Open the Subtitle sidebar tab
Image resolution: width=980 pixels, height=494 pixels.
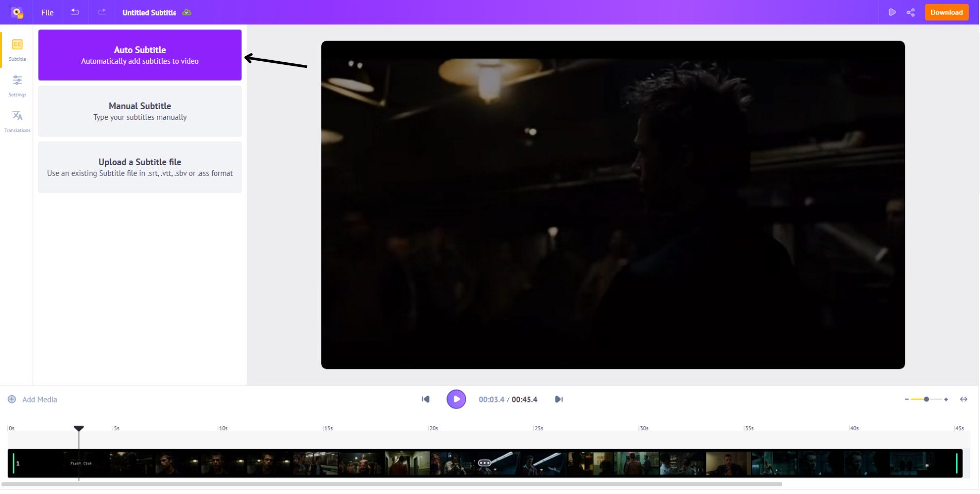tap(17, 49)
